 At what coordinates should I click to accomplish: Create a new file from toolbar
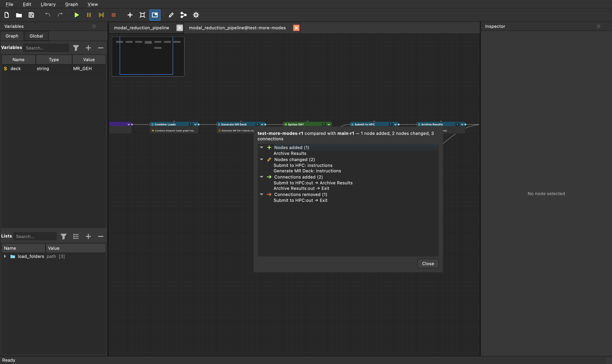(x=7, y=15)
